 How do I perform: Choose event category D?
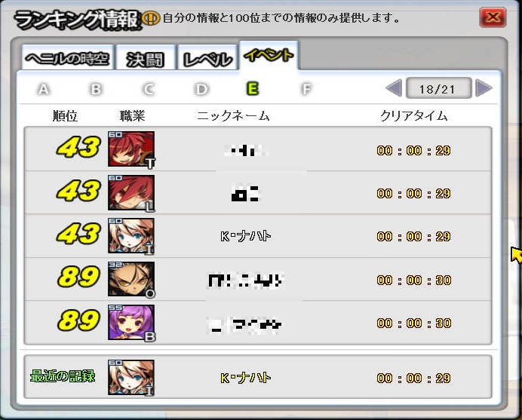tap(201, 89)
